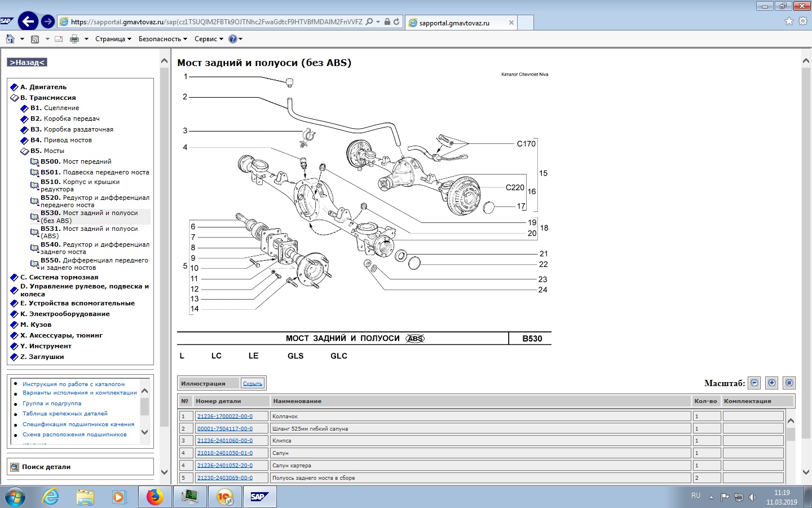Image resolution: width=812 pixels, height=508 pixels.
Task: Open Windows Start menu
Action: pyautogui.click(x=15, y=497)
